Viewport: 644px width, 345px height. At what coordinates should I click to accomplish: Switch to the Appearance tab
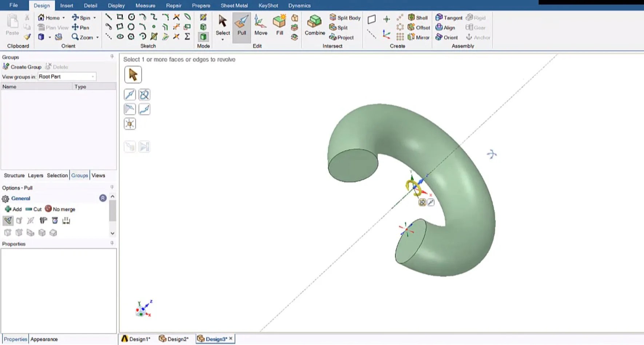pos(44,339)
